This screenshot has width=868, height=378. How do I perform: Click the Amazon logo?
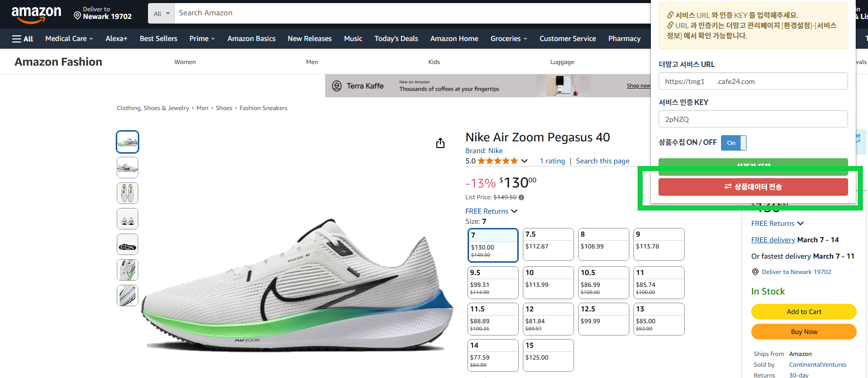click(x=36, y=14)
